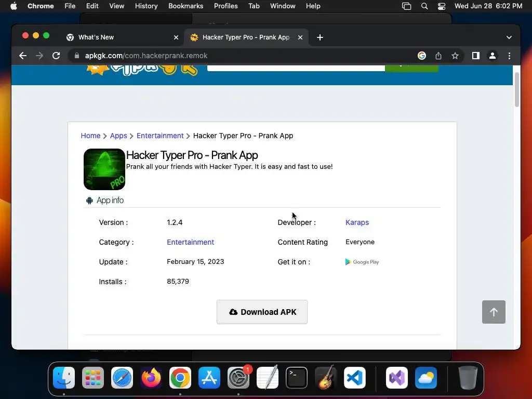Open the Entertainment breadcrumb link
The width and height of the screenshot is (532, 399).
tap(160, 136)
